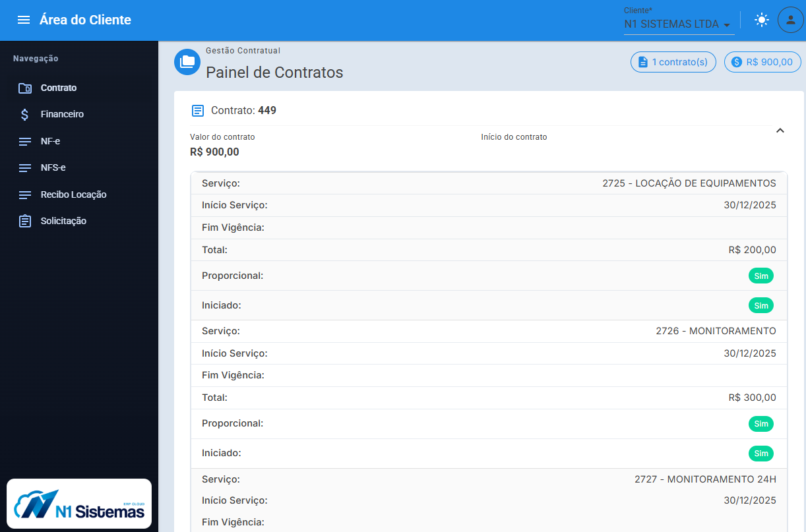Click the document icon beside Contrato 449
The height and width of the screenshot is (532, 806).
198,111
